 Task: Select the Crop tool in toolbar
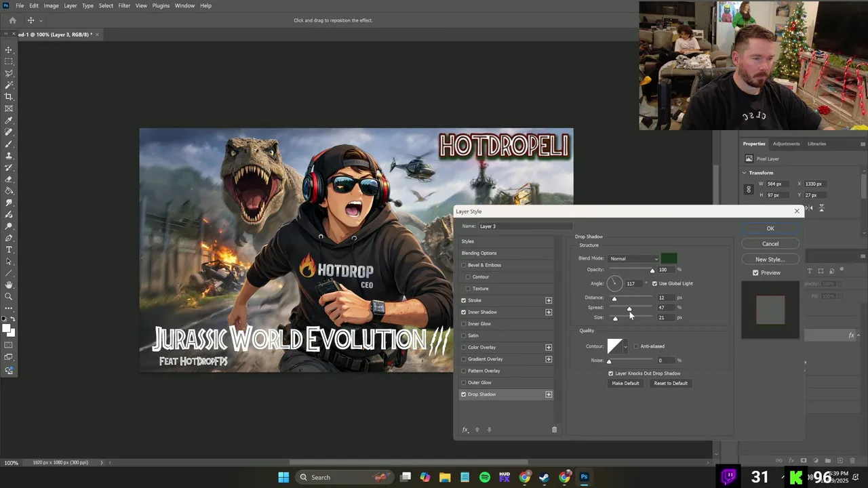pos(9,97)
